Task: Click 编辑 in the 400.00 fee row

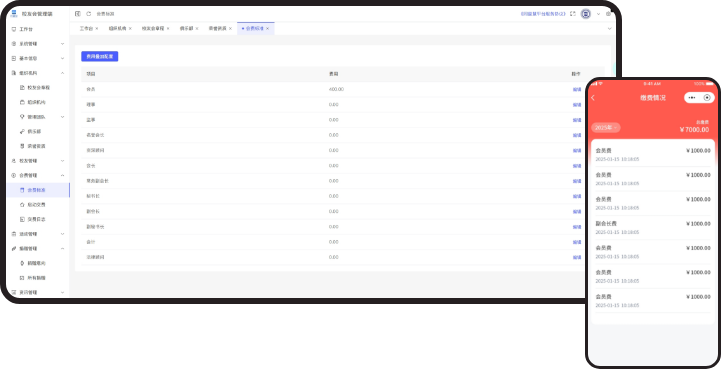Action: [577, 89]
